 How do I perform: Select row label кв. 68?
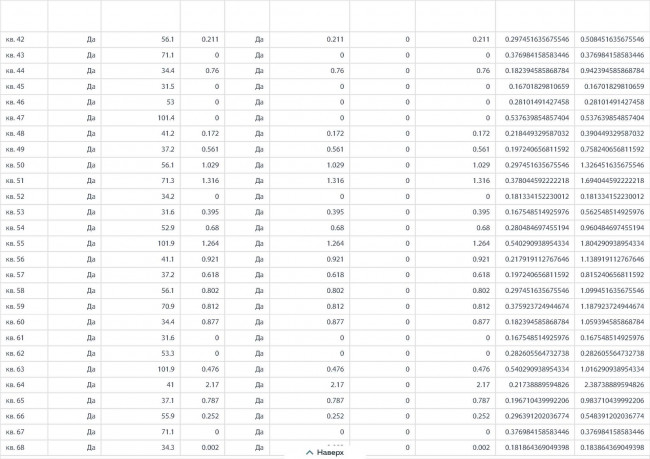(15, 447)
